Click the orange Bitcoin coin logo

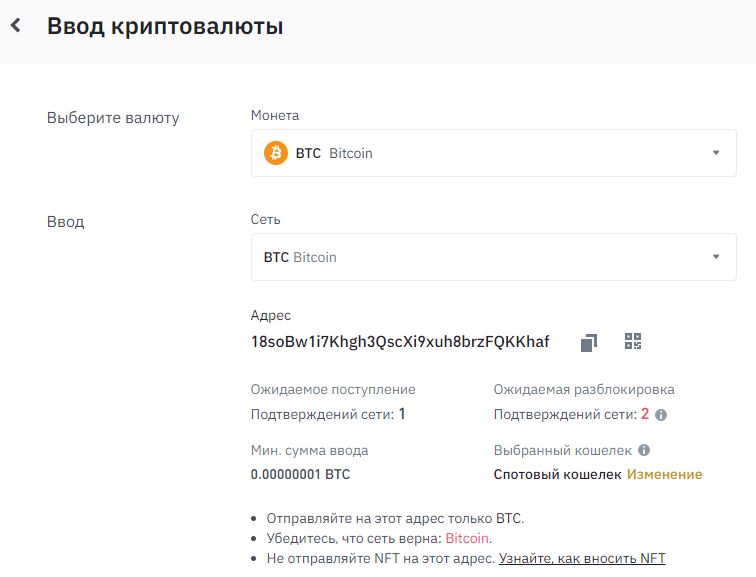[x=275, y=153]
